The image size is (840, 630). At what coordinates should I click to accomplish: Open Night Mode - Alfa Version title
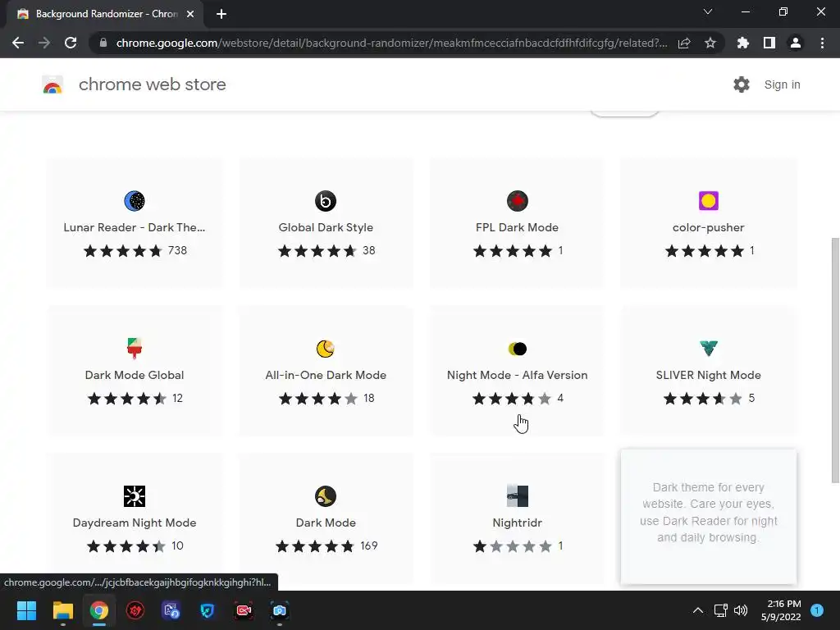[x=518, y=375]
